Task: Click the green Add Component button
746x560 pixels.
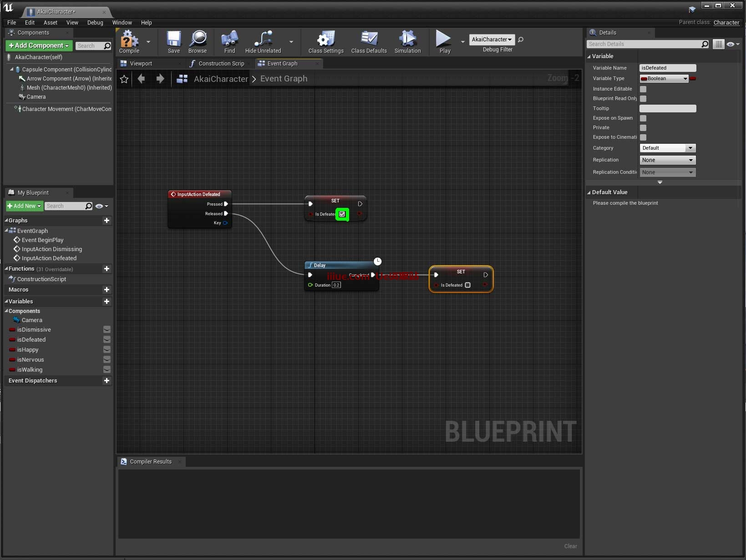Action: (x=39, y=45)
